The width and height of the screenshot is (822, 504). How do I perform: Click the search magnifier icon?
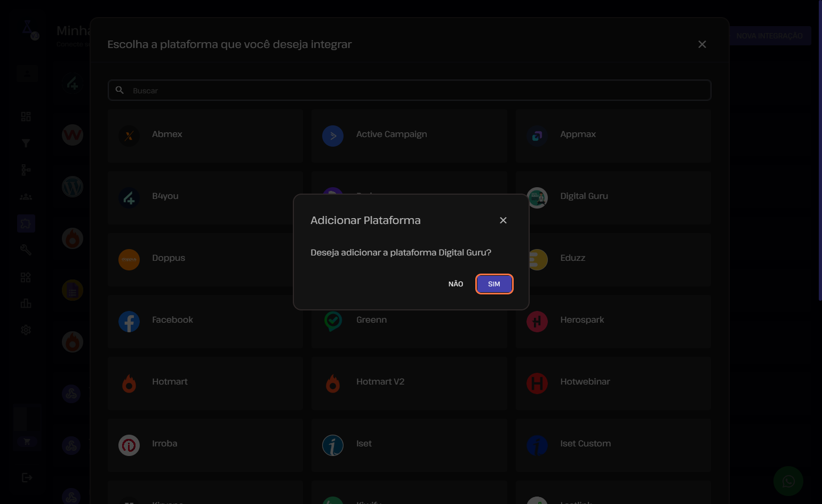point(120,90)
